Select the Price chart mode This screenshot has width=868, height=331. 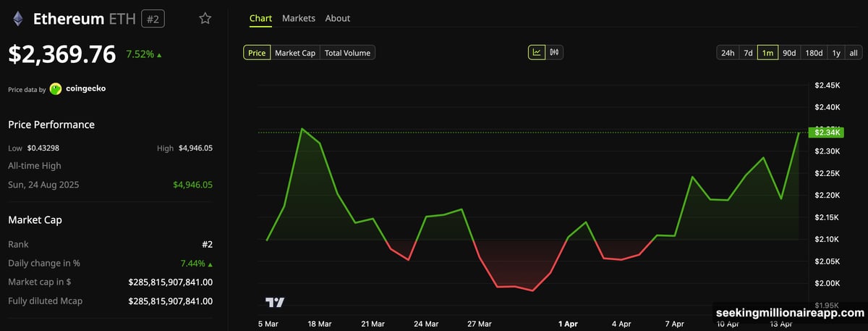pyautogui.click(x=257, y=53)
